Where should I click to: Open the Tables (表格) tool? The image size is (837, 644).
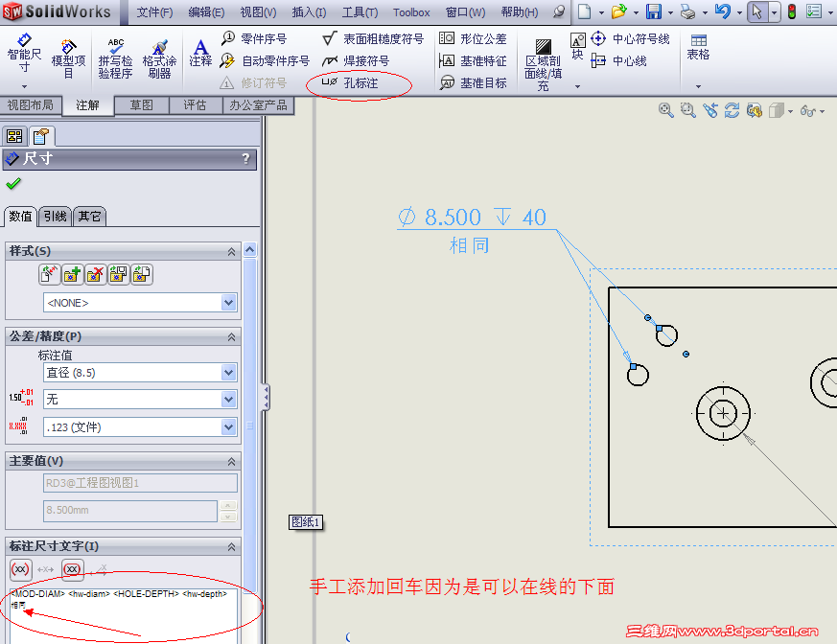click(x=698, y=47)
